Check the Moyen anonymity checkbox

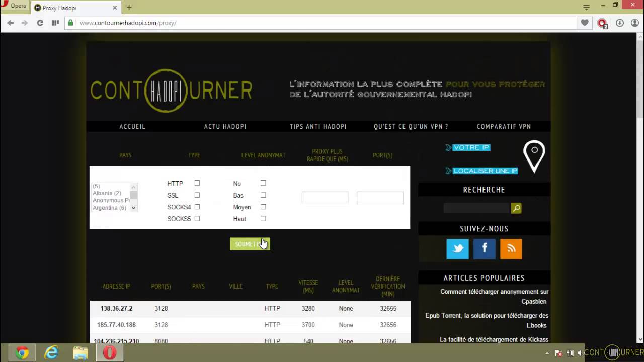click(263, 207)
